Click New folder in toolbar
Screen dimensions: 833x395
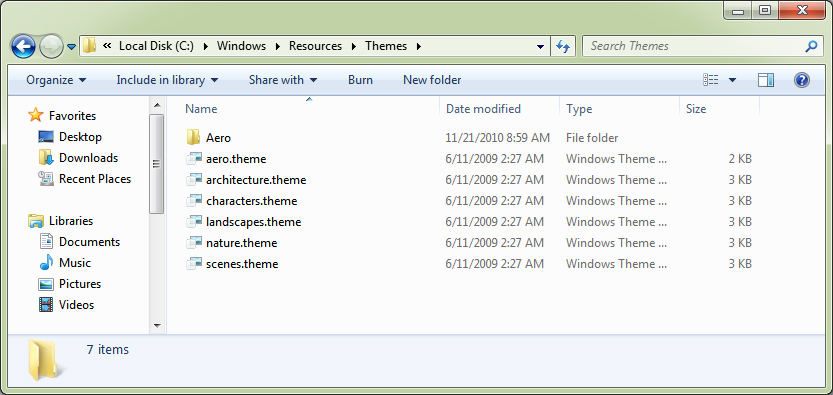pyautogui.click(x=432, y=80)
